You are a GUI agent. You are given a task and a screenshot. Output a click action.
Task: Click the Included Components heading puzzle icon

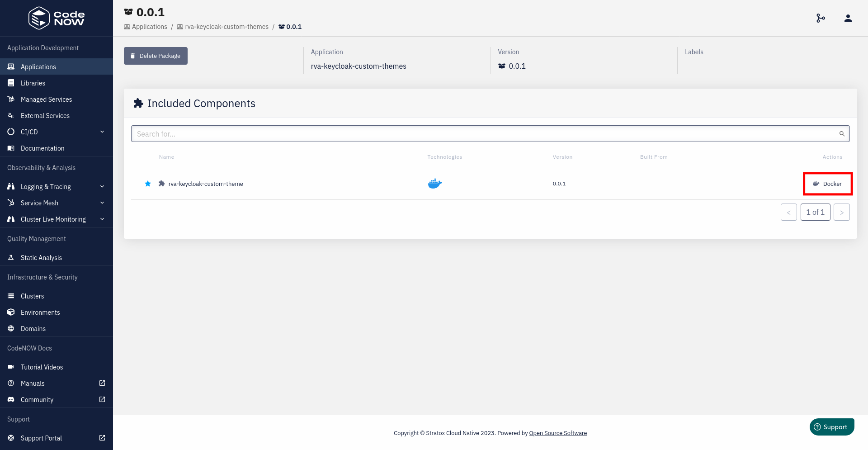(x=138, y=103)
